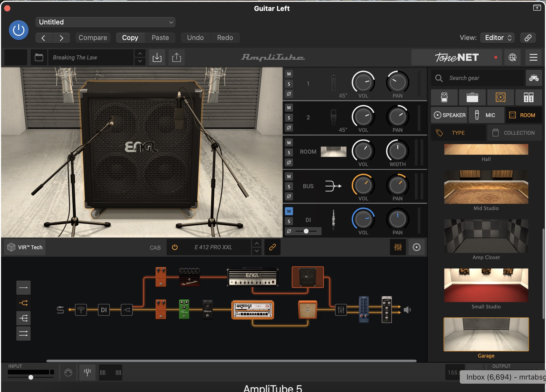Toggle the amp-cab link icon

click(x=272, y=247)
